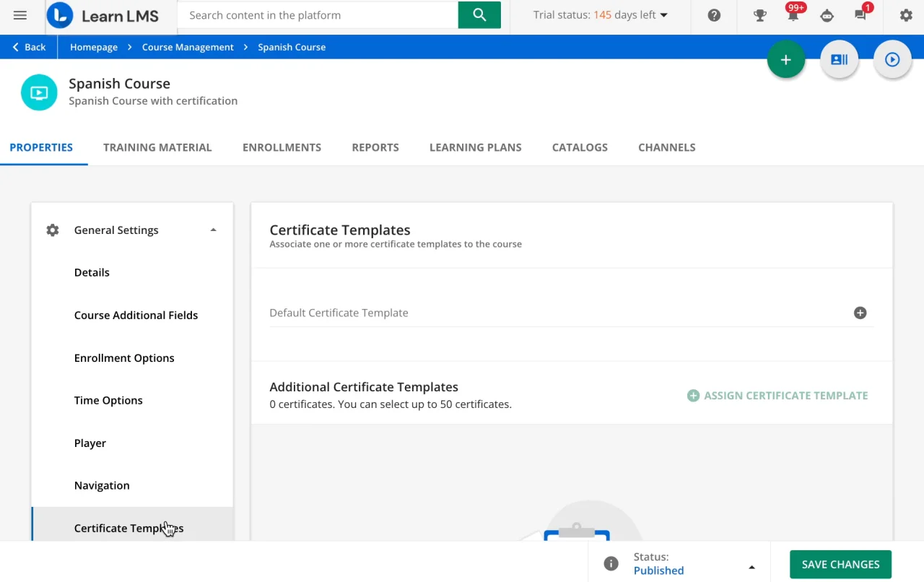Go to Course Management breadcrumb
924x582 pixels.
[x=188, y=47]
